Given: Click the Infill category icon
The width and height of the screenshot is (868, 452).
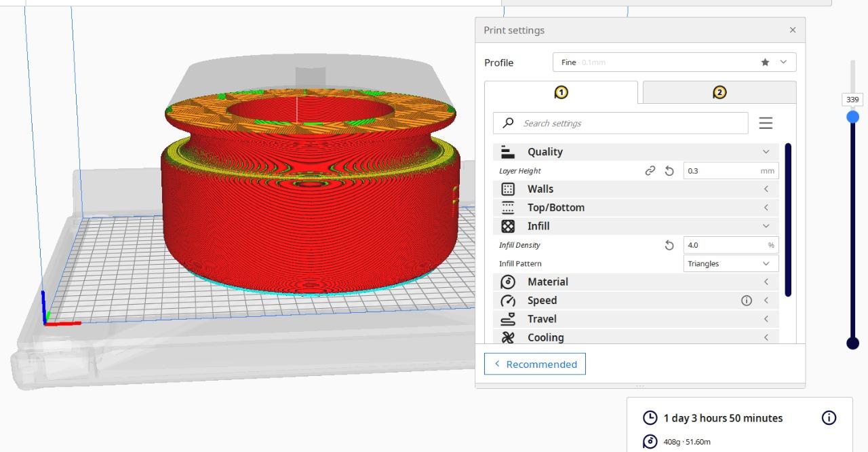Looking at the screenshot, I should click(507, 226).
